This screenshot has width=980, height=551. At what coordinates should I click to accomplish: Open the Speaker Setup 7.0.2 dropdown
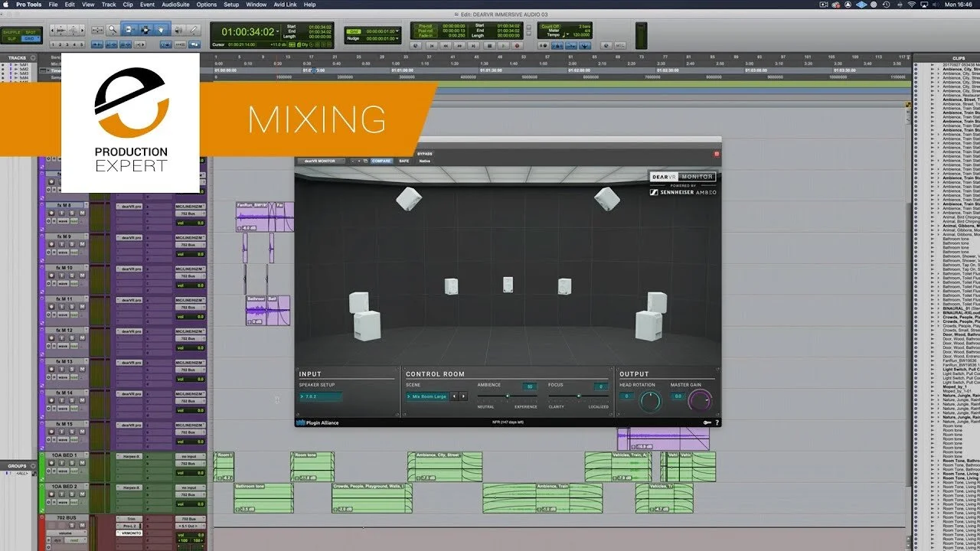click(322, 396)
